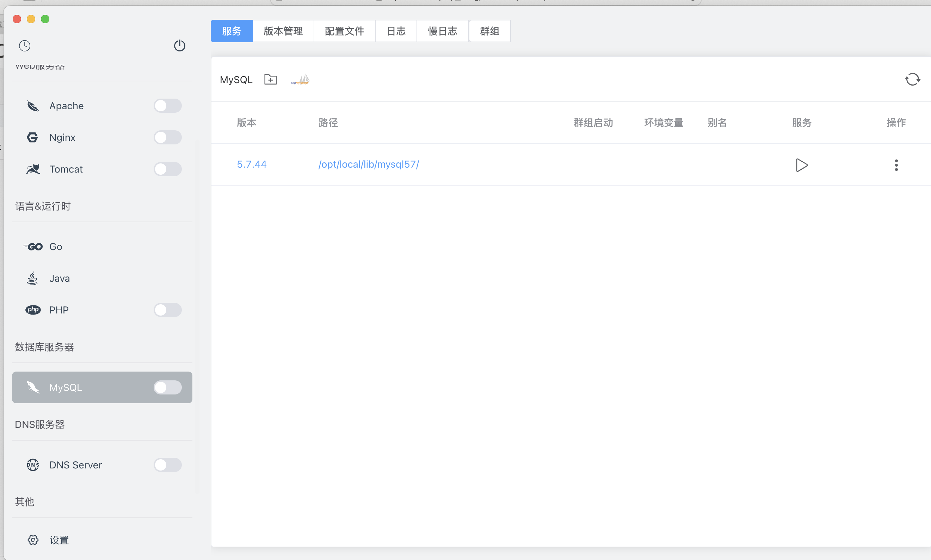This screenshot has width=931, height=560.
Task: Select DNS Server in the sidebar
Action: (102, 465)
